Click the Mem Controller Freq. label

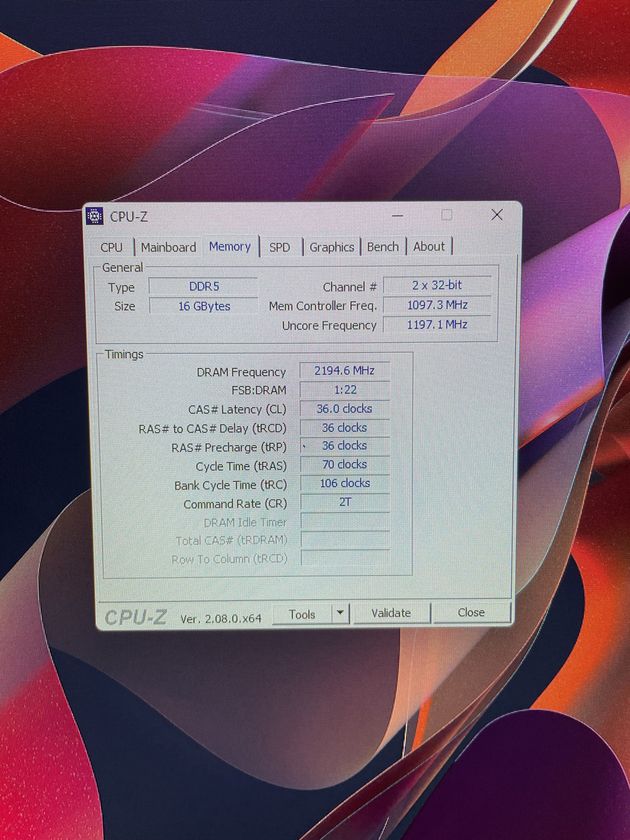coord(323,306)
